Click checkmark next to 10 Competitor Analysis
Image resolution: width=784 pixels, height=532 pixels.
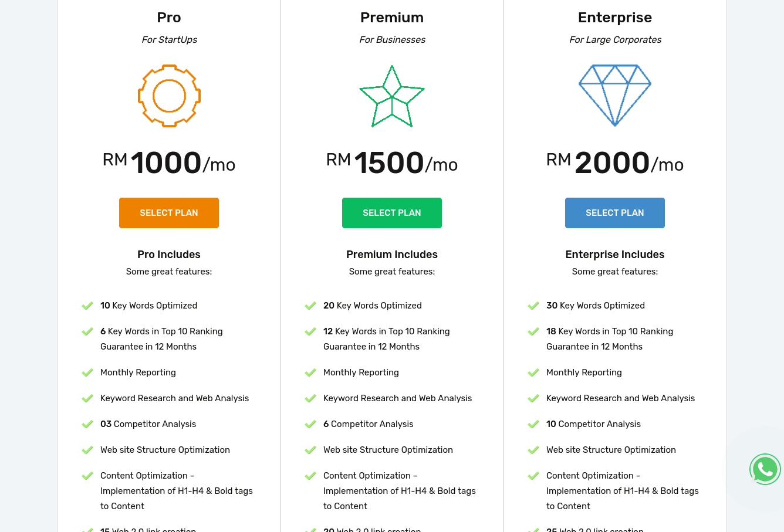pyautogui.click(x=533, y=424)
